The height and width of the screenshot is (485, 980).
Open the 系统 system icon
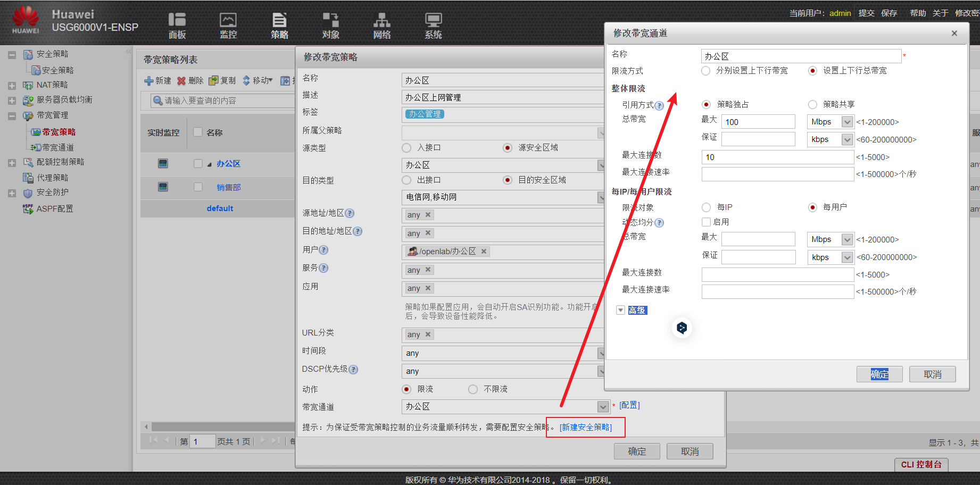(x=433, y=26)
